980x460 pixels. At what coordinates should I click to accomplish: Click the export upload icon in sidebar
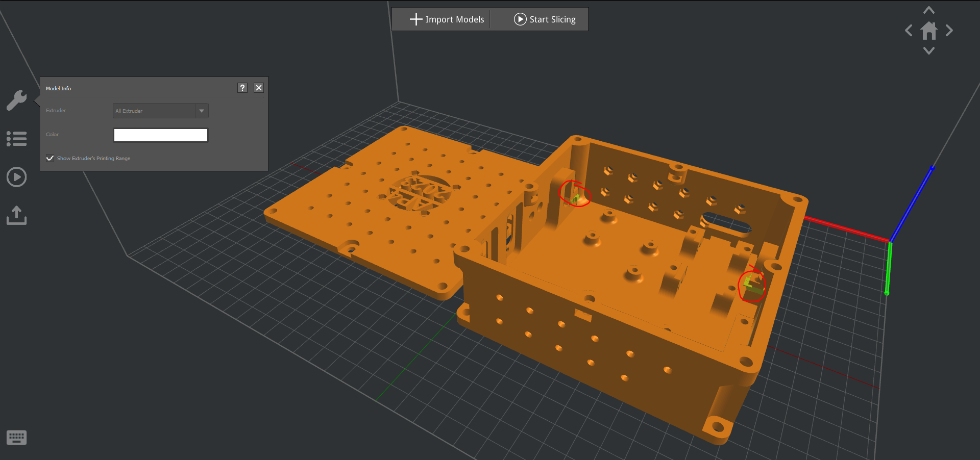coord(16,215)
